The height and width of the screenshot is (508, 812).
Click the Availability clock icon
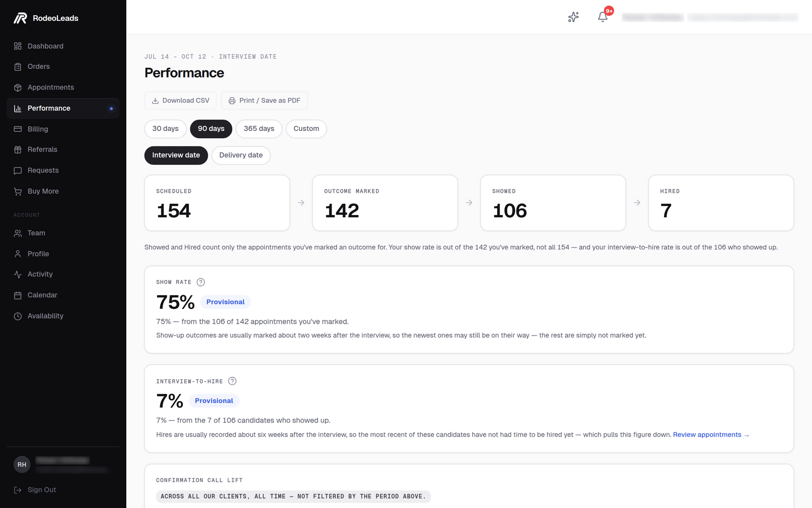18,316
